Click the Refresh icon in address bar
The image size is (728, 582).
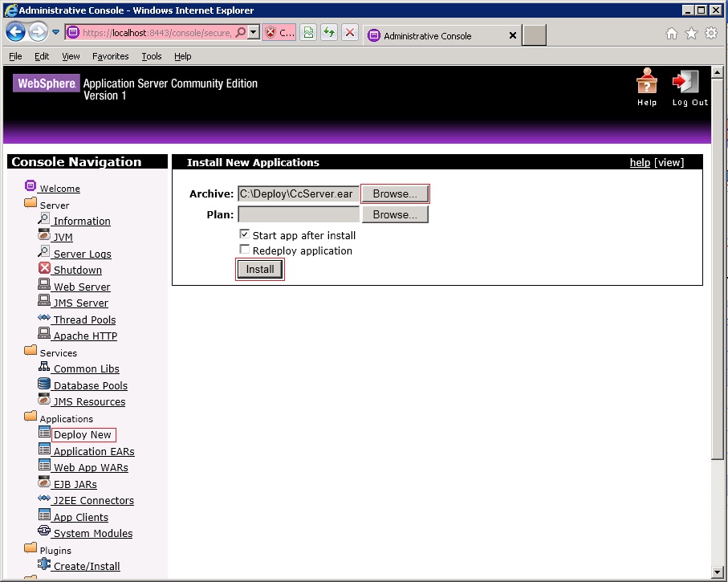329,33
